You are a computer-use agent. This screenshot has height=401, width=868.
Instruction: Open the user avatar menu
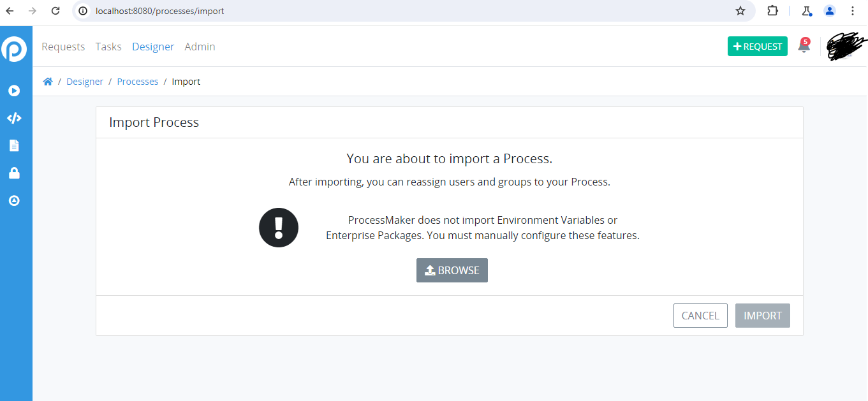pos(846,47)
